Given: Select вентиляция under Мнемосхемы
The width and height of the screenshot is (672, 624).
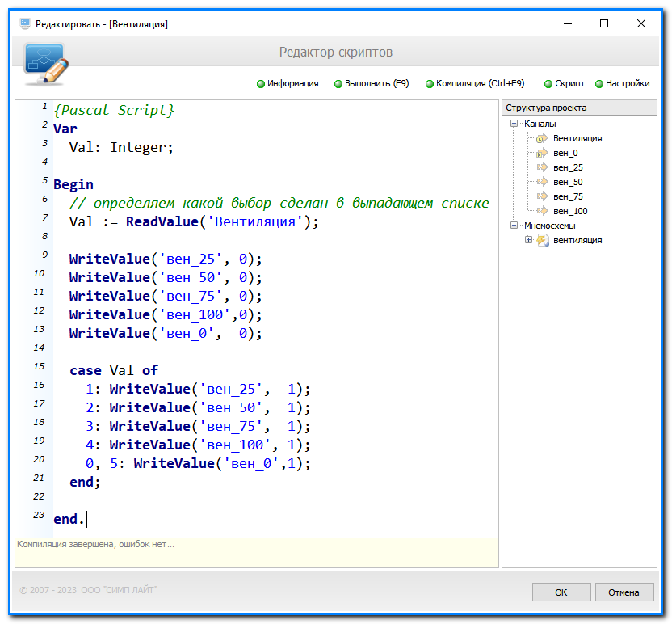Looking at the screenshot, I should pos(577,241).
